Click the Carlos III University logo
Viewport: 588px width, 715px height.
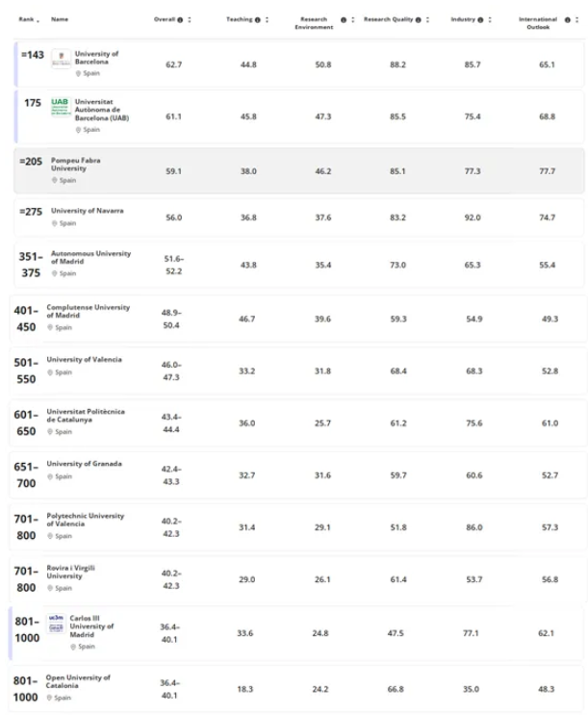(x=56, y=623)
